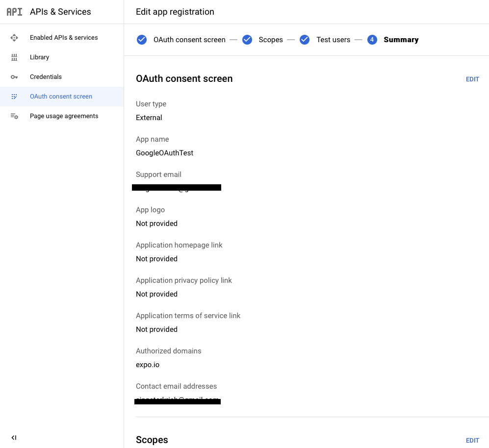Click the Library grid icon
Image resolution: width=489 pixels, height=448 pixels.
(14, 57)
